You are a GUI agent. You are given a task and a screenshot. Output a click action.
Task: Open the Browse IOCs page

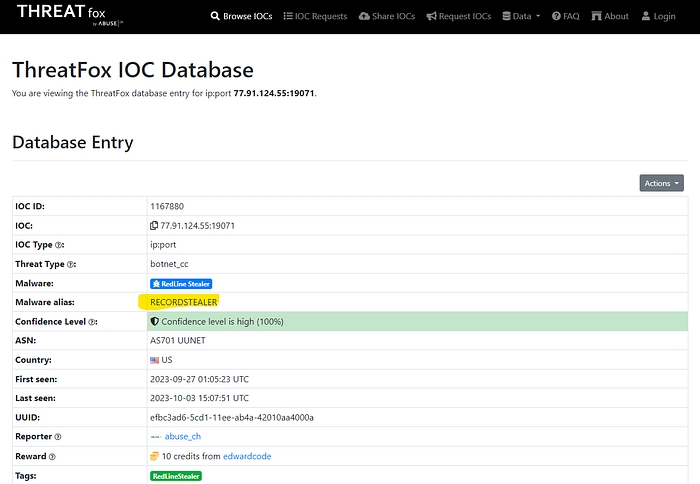pyautogui.click(x=242, y=16)
